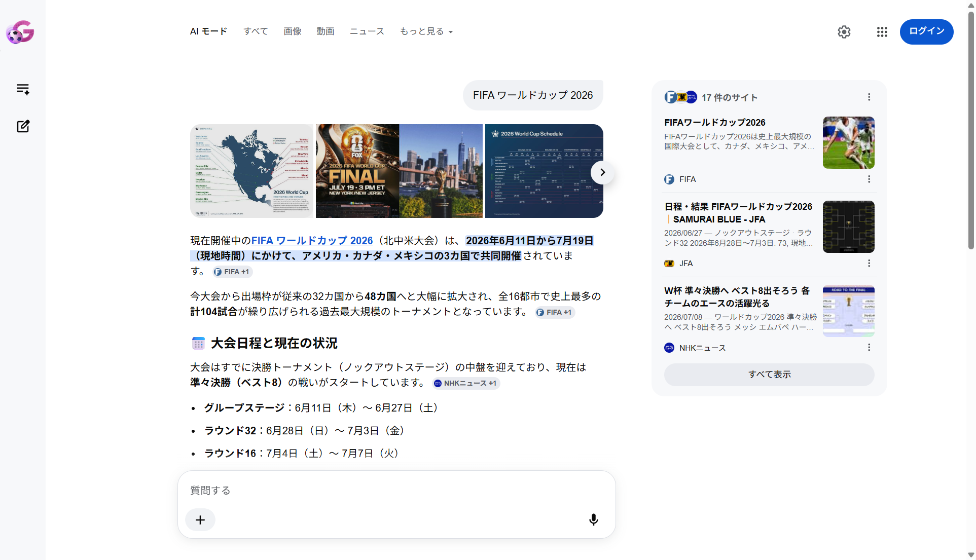Click the JFA bracket thumbnail

pyautogui.click(x=848, y=227)
